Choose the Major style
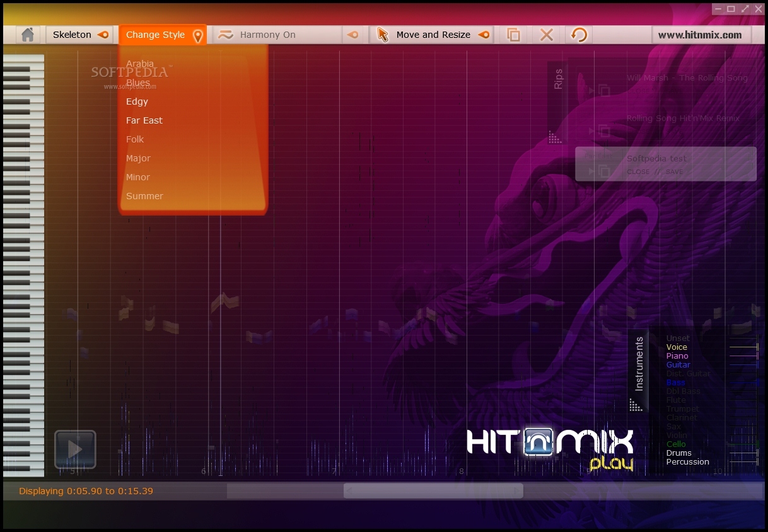 [138, 158]
